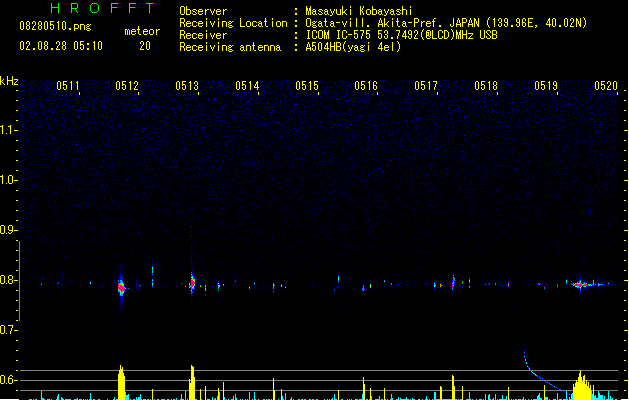Viewport: 629px width, 400px height.
Task: Select observer name Masayuki Kobayashi
Action: click(359, 11)
